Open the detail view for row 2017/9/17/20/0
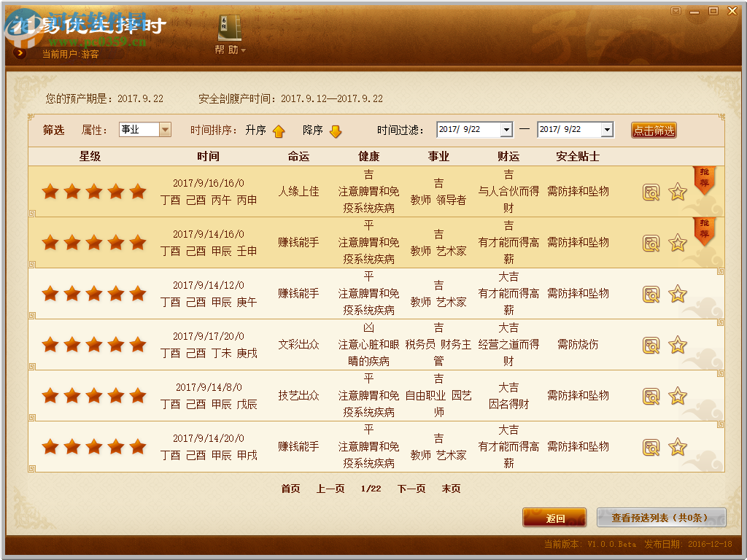Screen dimensions: 747x560 pos(651,345)
